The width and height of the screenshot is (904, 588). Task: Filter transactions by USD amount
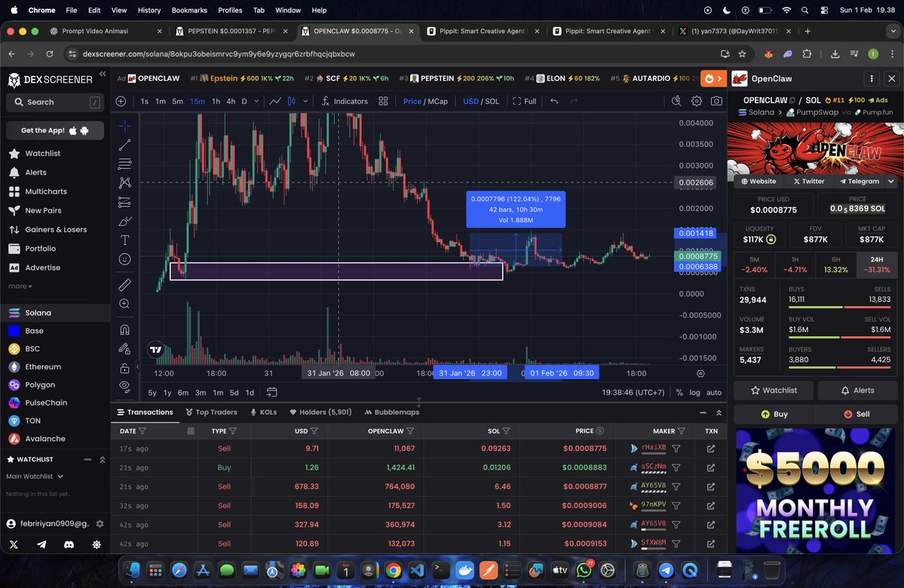point(314,431)
